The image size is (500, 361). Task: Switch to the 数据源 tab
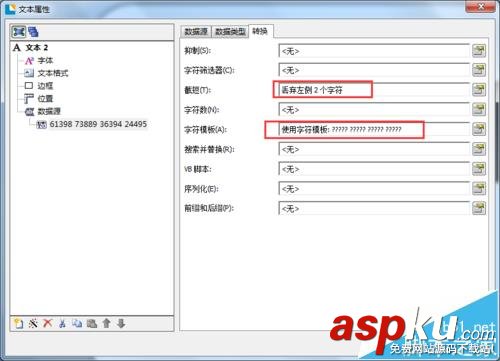[196, 32]
